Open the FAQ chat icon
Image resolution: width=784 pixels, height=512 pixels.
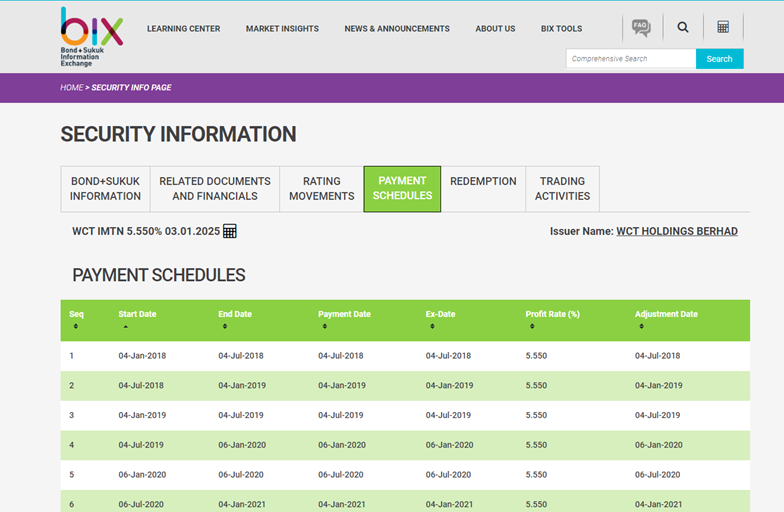pos(641,28)
